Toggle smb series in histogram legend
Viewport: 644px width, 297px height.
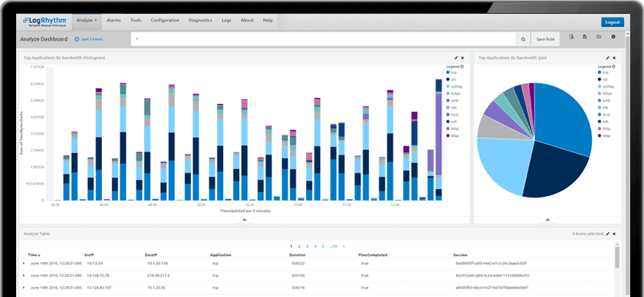click(452, 100)
